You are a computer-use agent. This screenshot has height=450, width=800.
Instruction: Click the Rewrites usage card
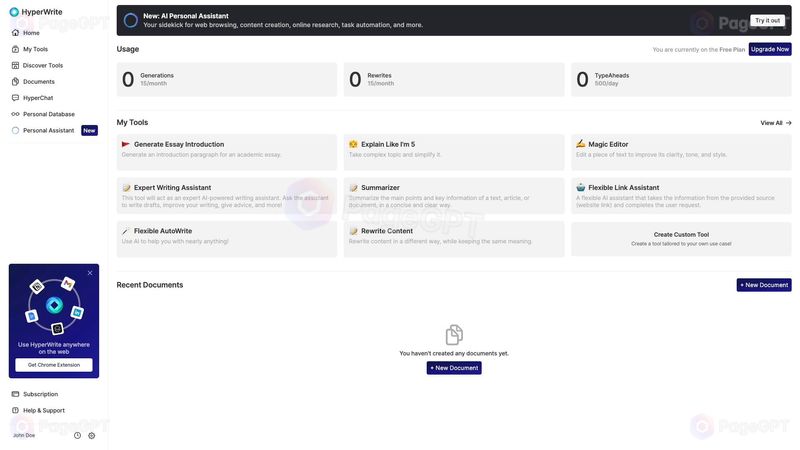tap(454, 79)
